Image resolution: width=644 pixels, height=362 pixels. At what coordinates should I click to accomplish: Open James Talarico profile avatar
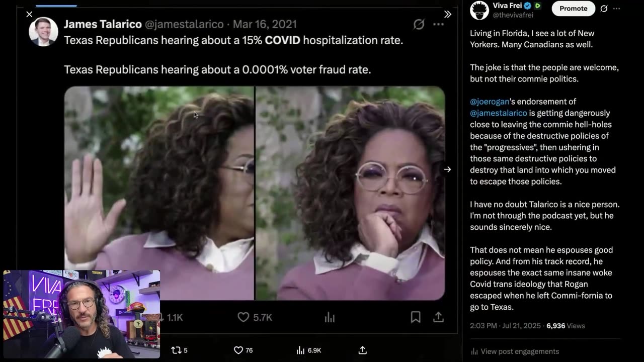43,31
